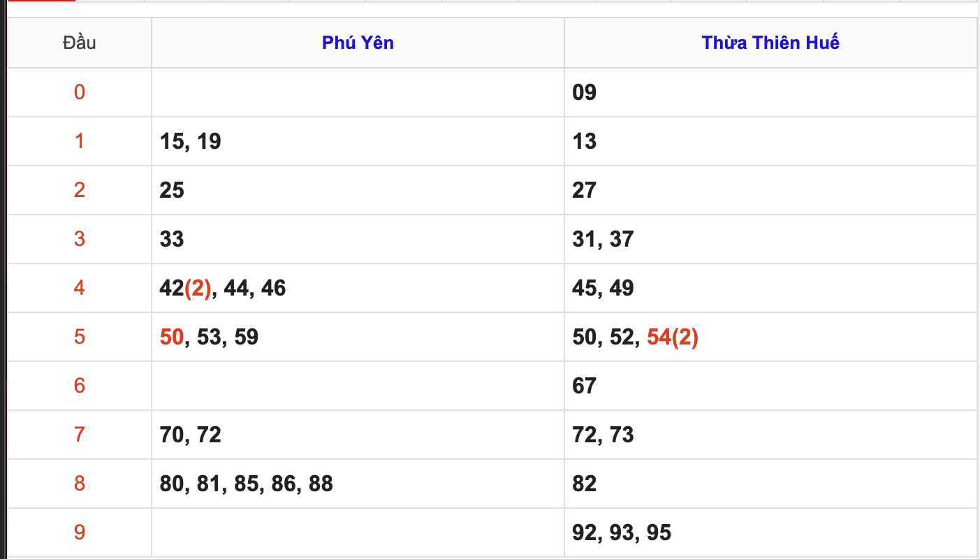Click the Thừa Thiên Huế cell with 92, 93, 95

tap(622, 532)
